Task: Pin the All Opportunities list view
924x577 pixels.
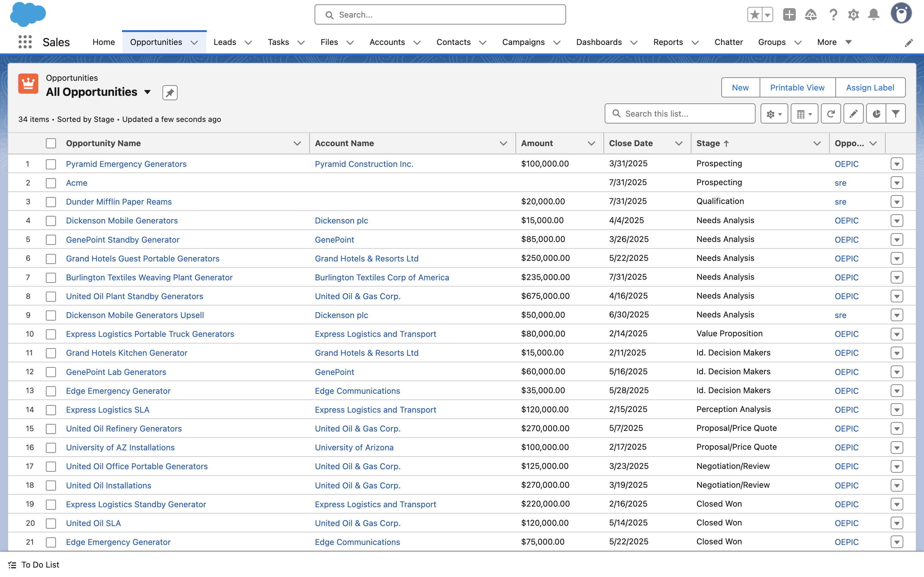Action: click(x=170, y=92)
